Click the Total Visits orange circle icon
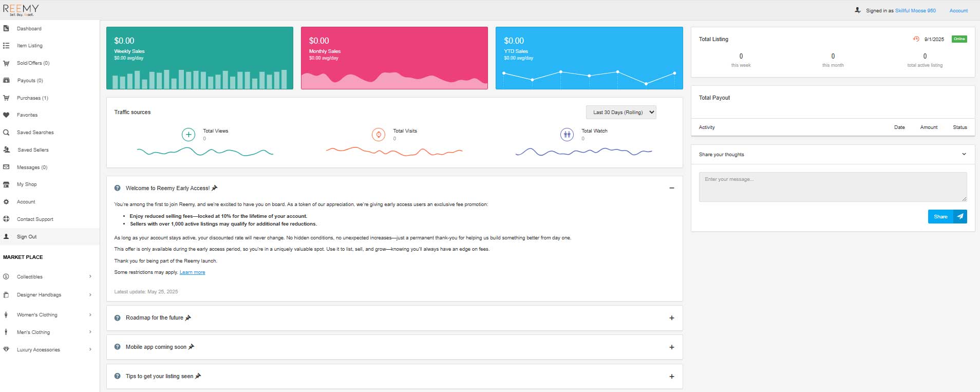The image size is (980, 392). point(379,135)
